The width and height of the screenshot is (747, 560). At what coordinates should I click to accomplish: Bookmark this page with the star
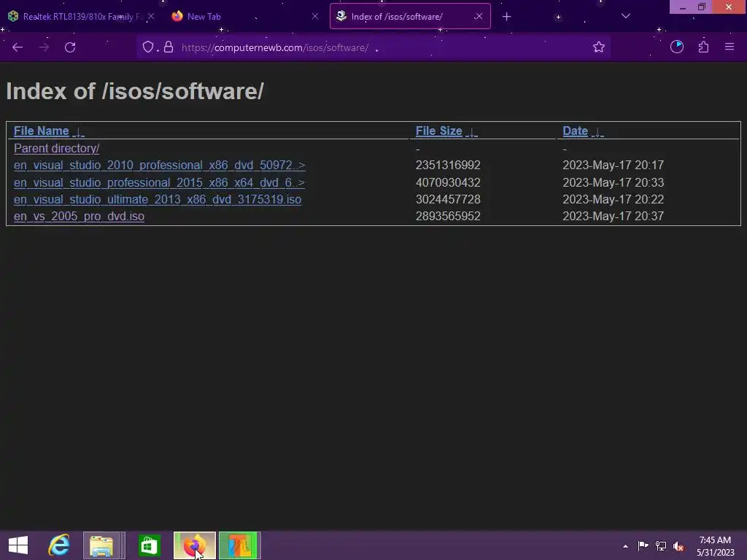(599, 47)
